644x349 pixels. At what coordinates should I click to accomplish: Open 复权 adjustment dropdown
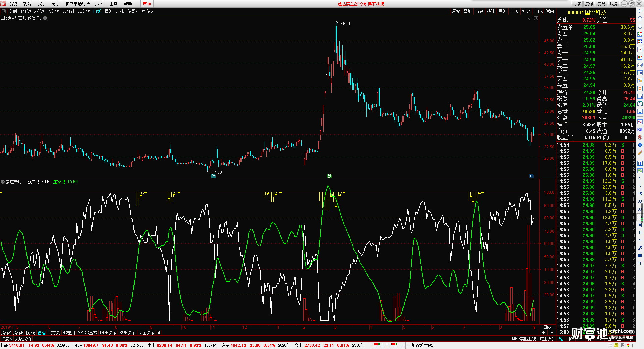tap(456, 11)
